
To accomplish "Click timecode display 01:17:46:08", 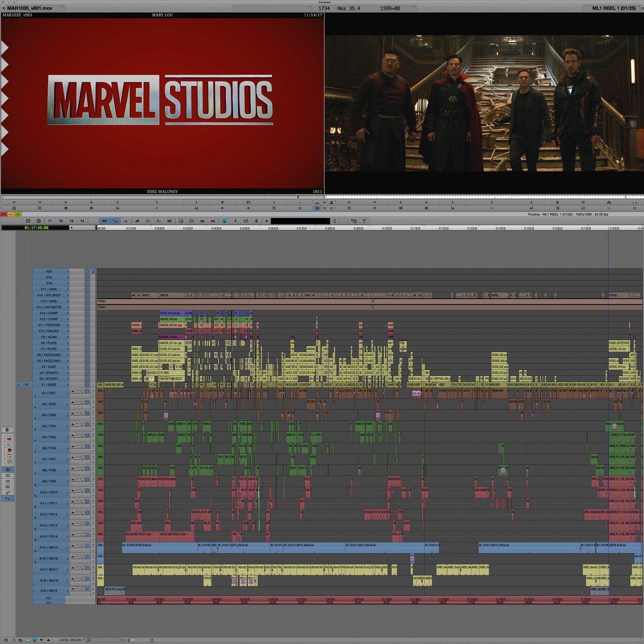I will [36, 228].
